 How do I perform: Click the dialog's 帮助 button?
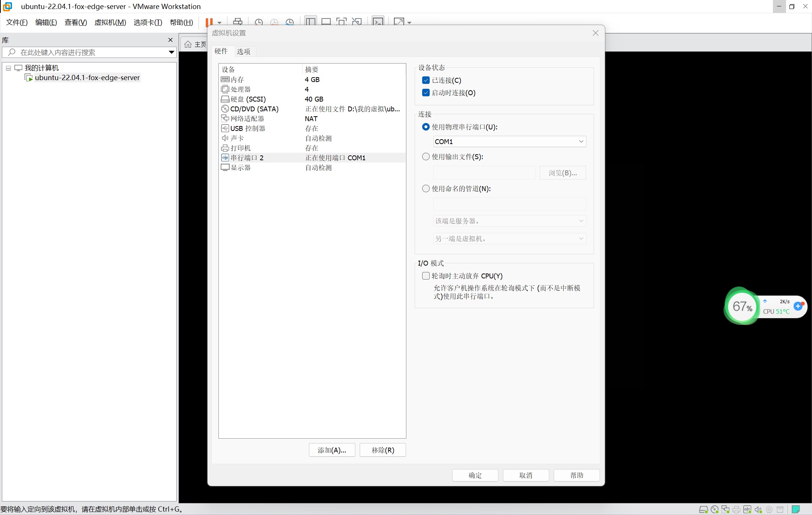577,475
